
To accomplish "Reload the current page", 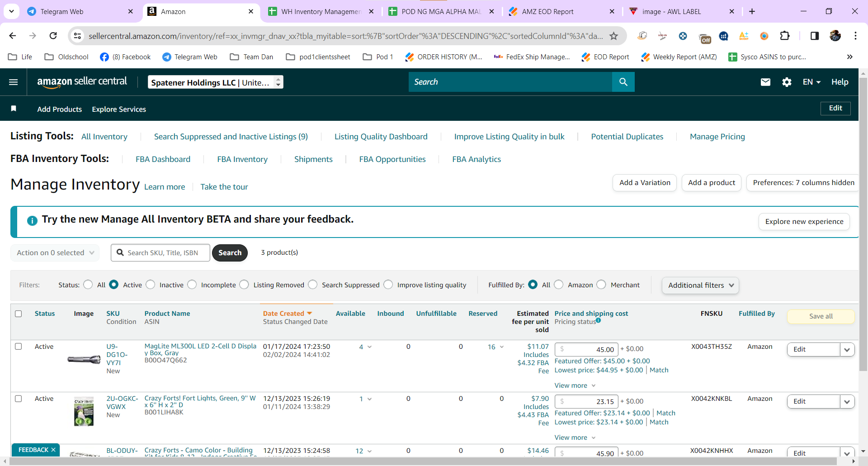I will coord(53,36).
